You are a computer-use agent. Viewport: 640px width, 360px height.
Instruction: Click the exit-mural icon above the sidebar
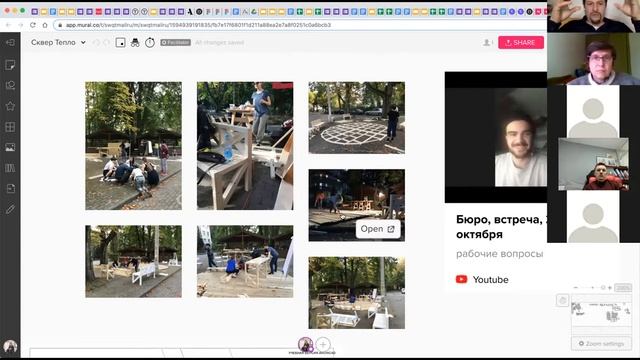click(x=10, y=42)
